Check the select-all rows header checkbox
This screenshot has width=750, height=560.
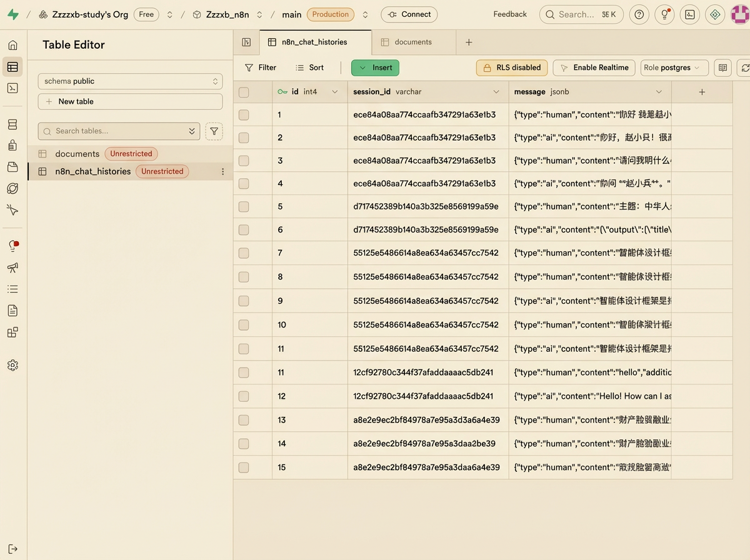244,92
